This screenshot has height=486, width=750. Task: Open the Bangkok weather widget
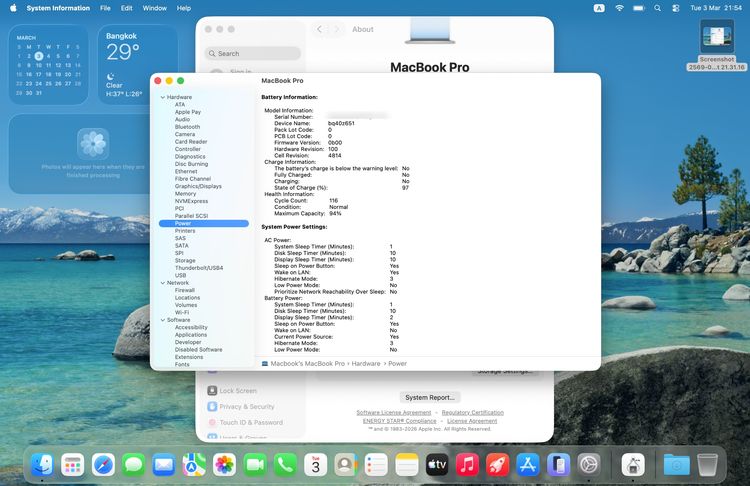click(138, 65)
